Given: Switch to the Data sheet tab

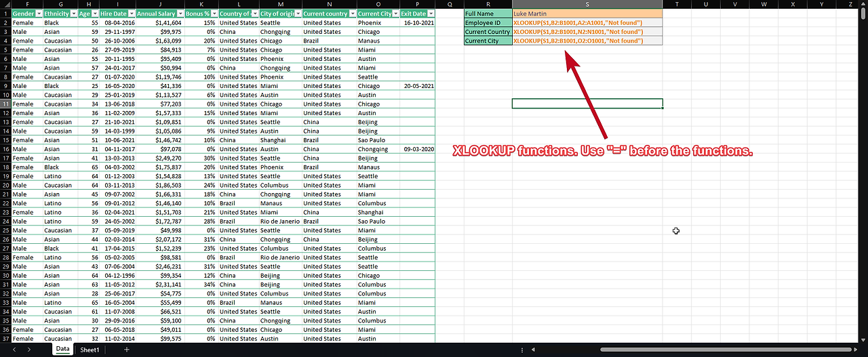Looking at the screenshot, I should 63,350.
